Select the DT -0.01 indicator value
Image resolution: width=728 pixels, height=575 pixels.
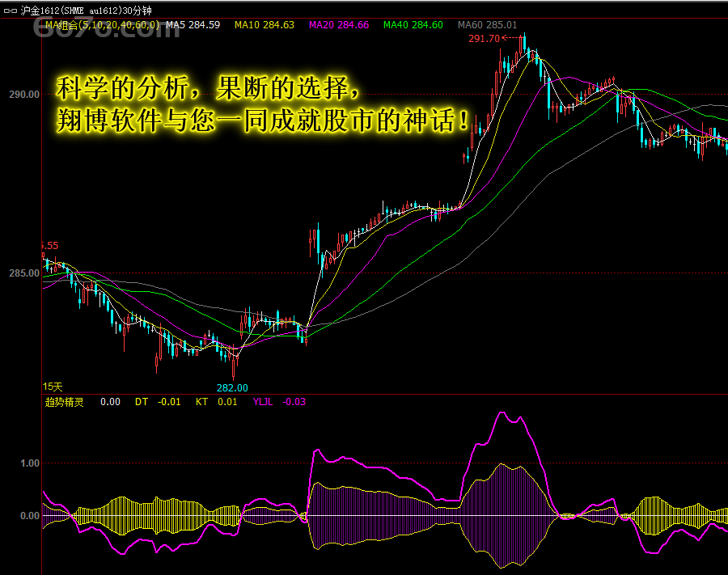click(158, 402)
